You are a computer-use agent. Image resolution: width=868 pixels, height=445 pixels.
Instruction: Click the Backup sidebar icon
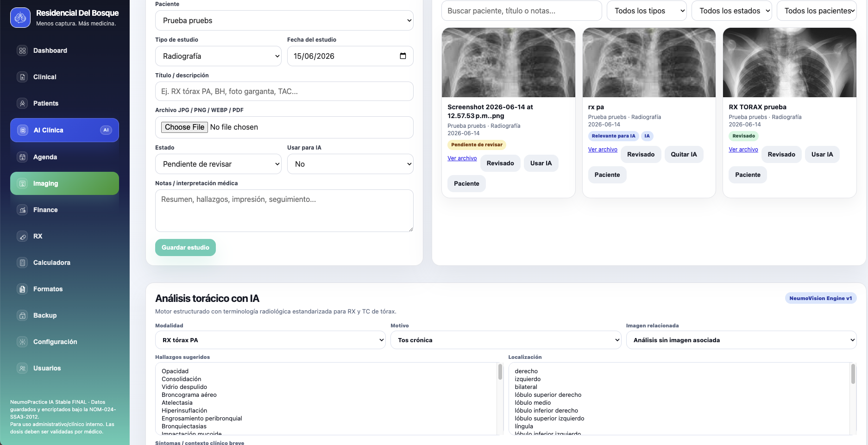point(22,315)
